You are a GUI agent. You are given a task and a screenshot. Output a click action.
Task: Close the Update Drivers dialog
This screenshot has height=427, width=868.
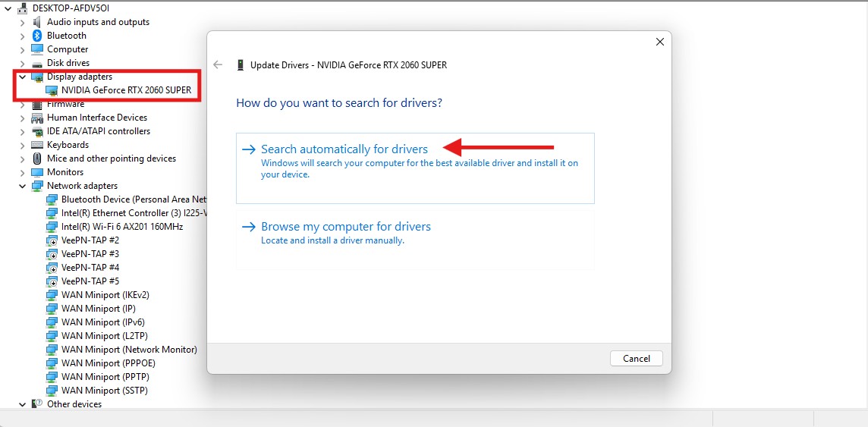[x=659, y=42]
